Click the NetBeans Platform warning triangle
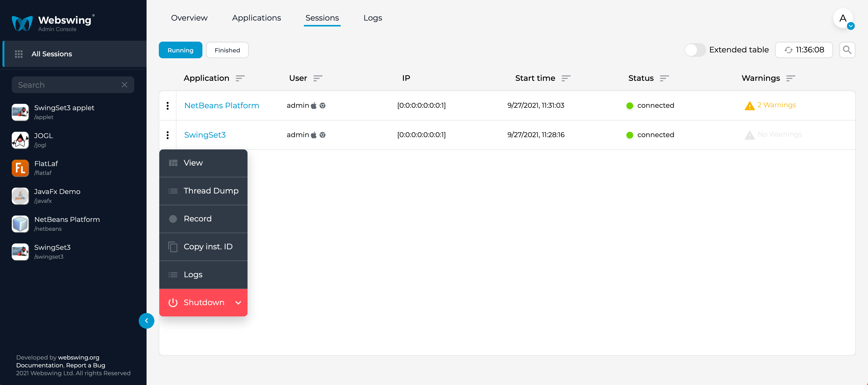 pos(749,106)
